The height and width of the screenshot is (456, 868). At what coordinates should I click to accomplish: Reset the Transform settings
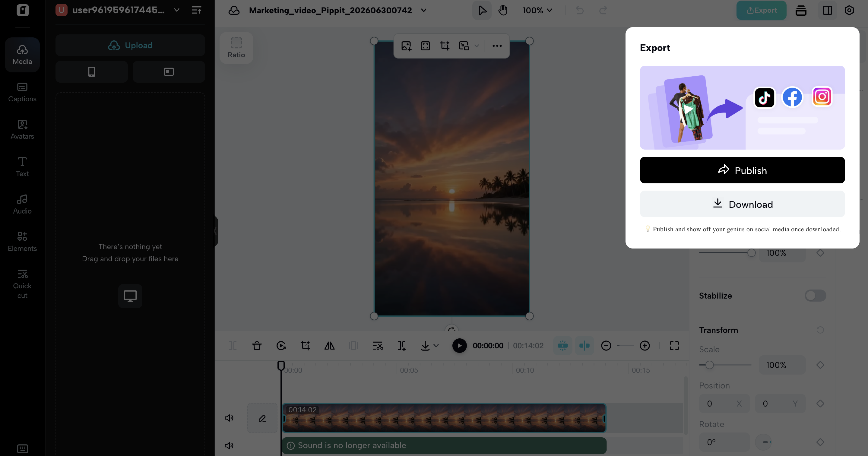[x=820, y=330]
